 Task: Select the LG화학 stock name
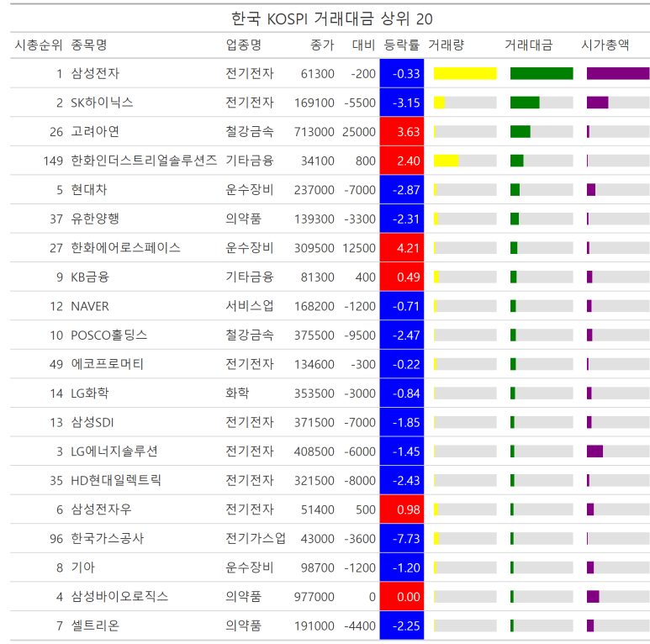[x=90, y=393]
